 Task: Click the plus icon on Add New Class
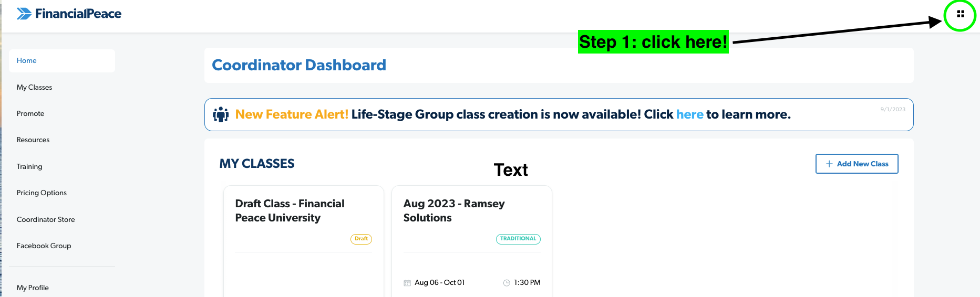coord(829,164)
